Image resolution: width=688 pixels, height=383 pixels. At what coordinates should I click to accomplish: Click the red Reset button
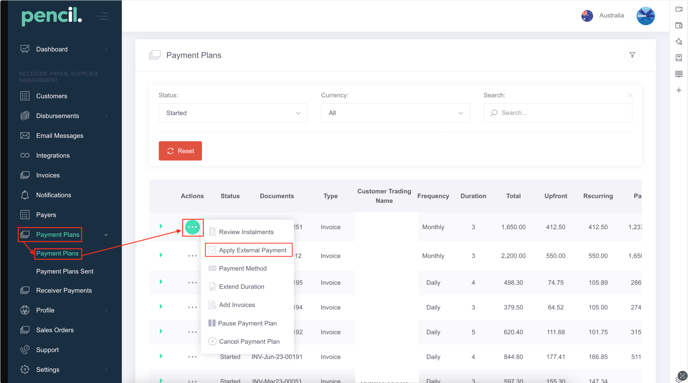click(x=180, y=151)
